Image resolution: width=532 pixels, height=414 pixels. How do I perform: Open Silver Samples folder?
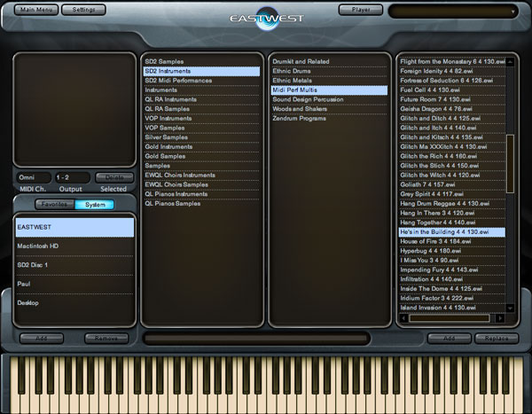pos(202,137)
